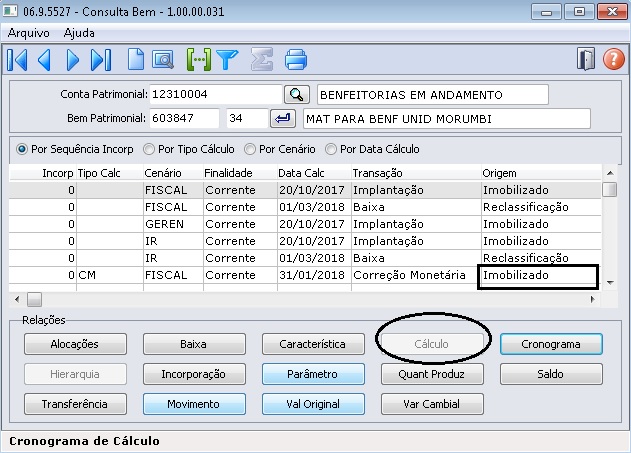
Task: Click the green brackets range icon
Action: click(198, 60)
